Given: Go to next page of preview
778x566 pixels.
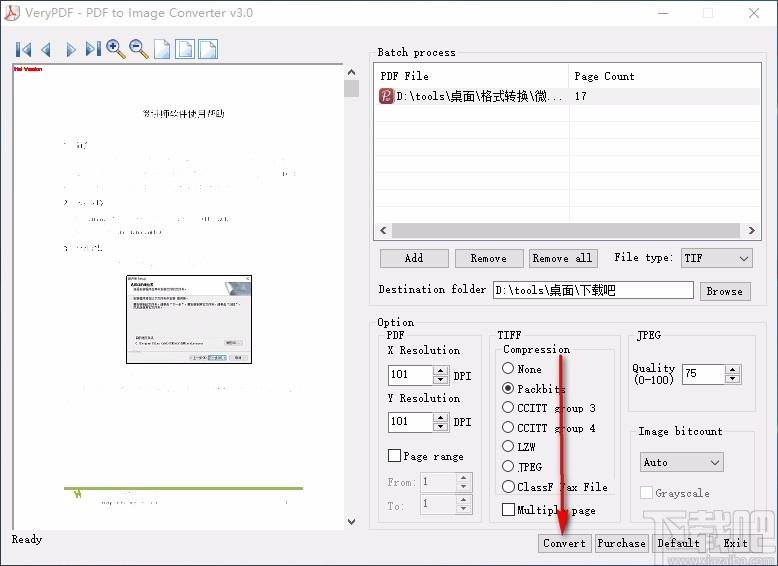Looking at the screenshot, I should click(x=70, y=50).
